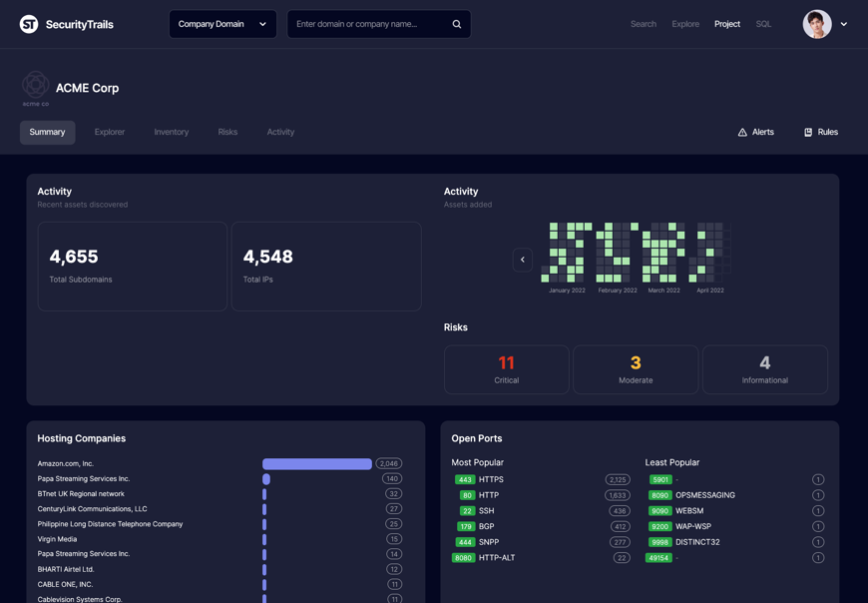Open the 3 Moderate risks card

coord(636,369)
